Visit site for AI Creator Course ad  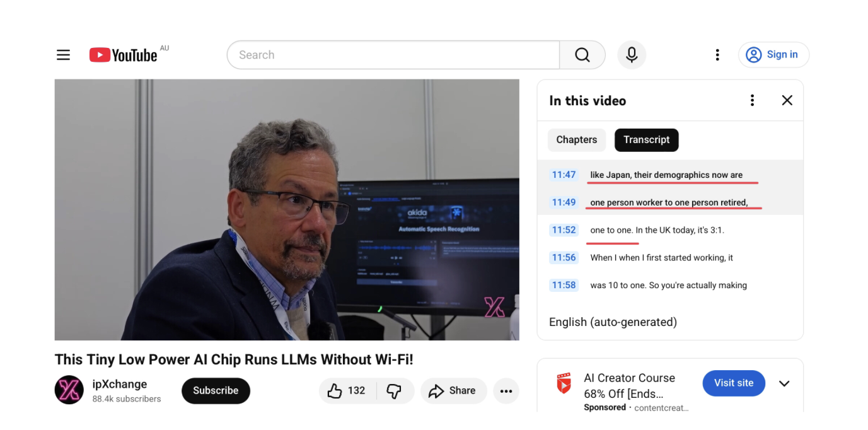tap(733, 383)
